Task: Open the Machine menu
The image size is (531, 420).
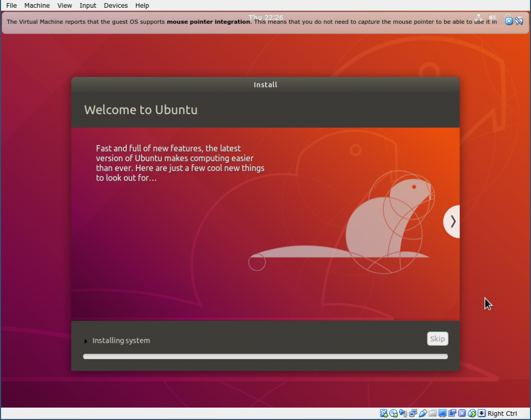Action: click(37, 5)
